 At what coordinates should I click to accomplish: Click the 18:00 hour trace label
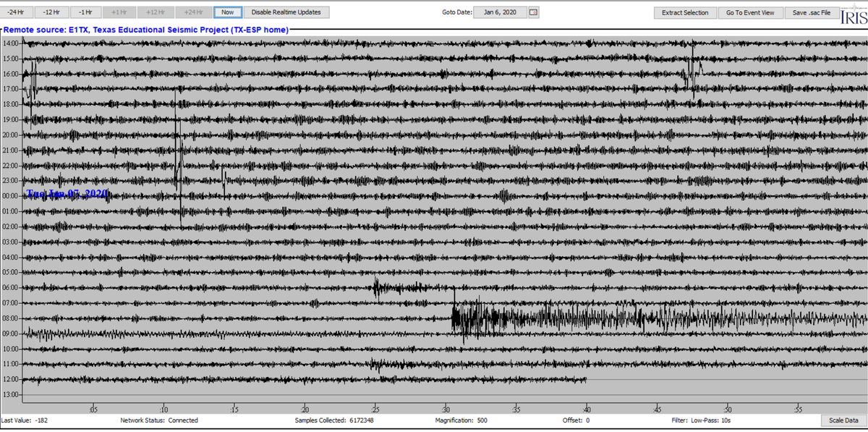pos(11,104)
